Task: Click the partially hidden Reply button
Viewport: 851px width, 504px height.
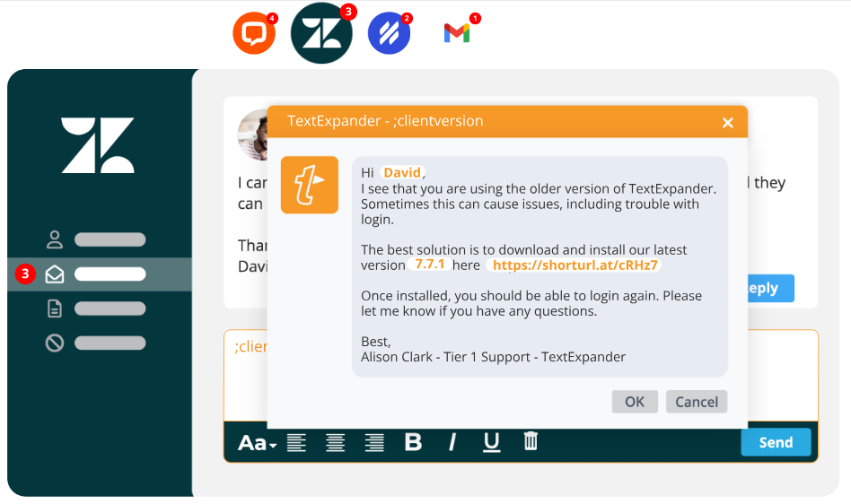Action: coord(771,288)
